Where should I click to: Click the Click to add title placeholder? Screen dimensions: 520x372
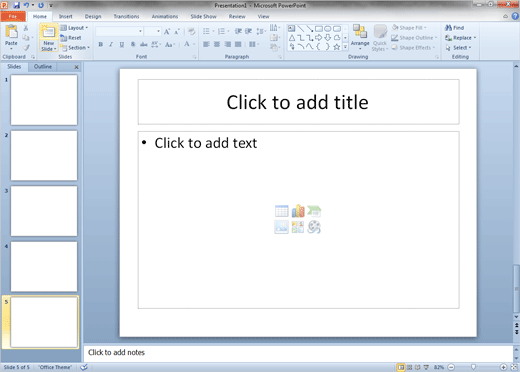pos(298,102)
